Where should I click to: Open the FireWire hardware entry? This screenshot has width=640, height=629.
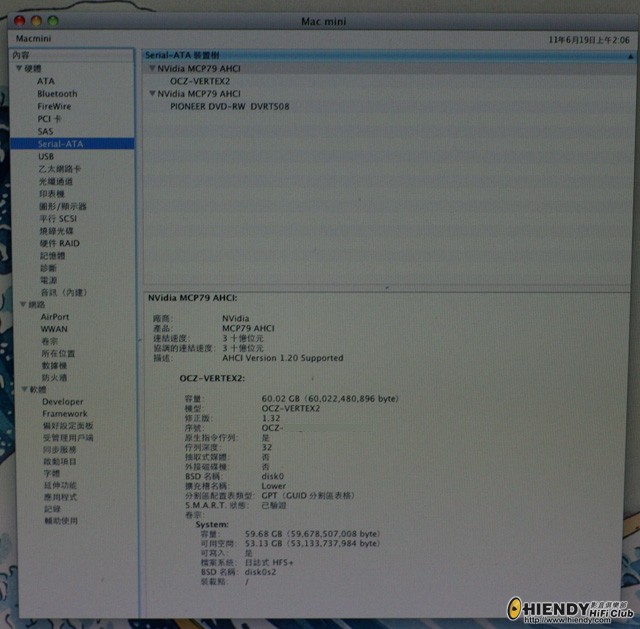tap(54, 106)
